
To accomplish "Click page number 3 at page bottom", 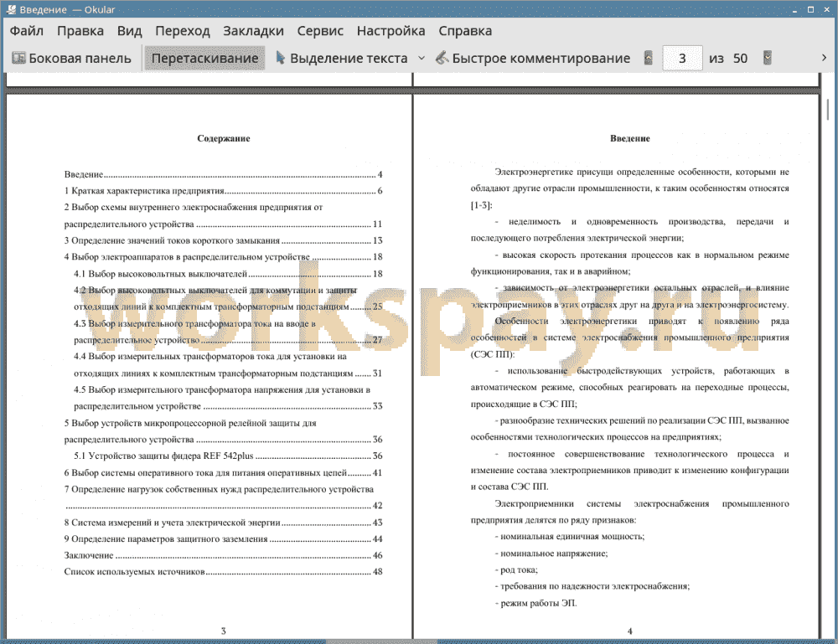I will click(224, 631).
